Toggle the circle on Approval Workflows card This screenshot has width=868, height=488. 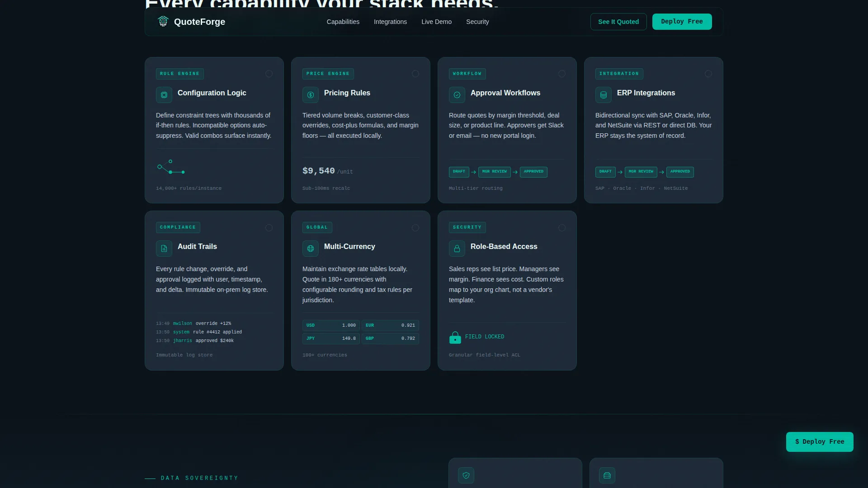click(x=562, y=74)
